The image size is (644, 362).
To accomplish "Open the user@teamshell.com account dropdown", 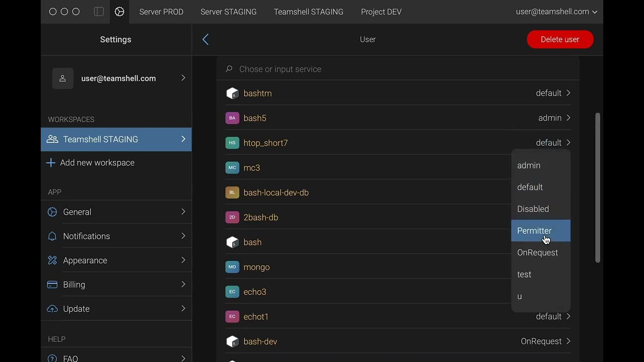I will point(556,12).
